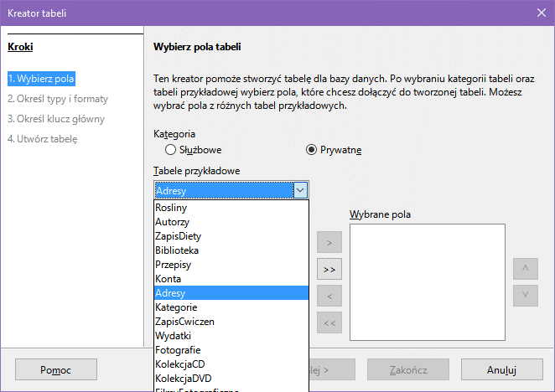Image resolution: width=555 pixels, height=392 pixels.
Task: Click the remove single field '<' button
Action: click(x=329, y=297)
